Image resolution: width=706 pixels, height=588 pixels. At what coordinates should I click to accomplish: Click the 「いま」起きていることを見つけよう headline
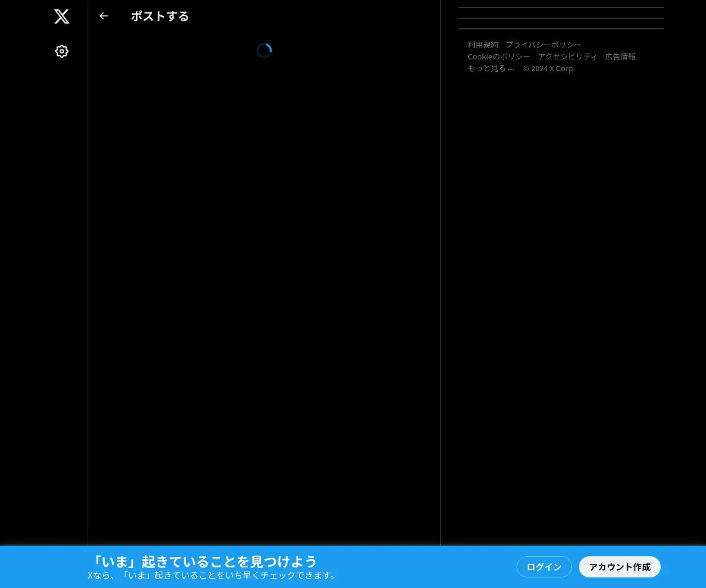(205, 561)
